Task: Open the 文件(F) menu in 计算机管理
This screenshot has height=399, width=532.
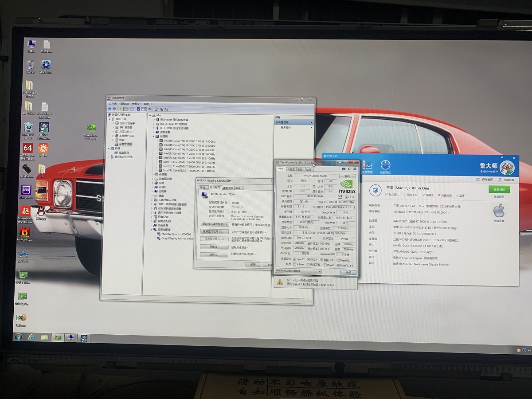Action: pyautogui.click(x=113, y=104)
